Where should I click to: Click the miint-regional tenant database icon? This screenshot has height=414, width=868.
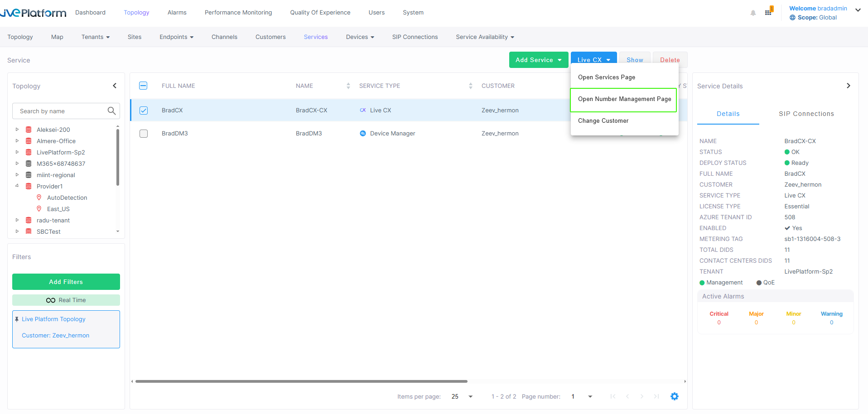click(x=29, y=175)
